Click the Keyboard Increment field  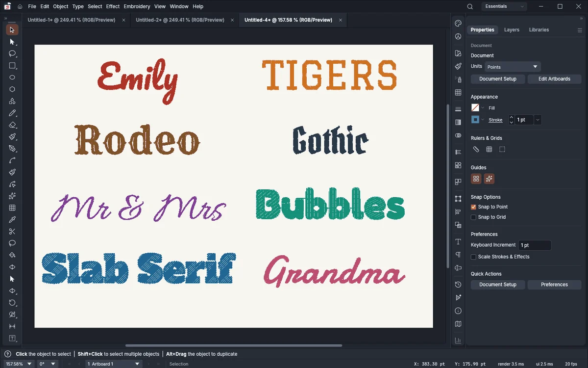pyautogui.click(x=535, y=245)
